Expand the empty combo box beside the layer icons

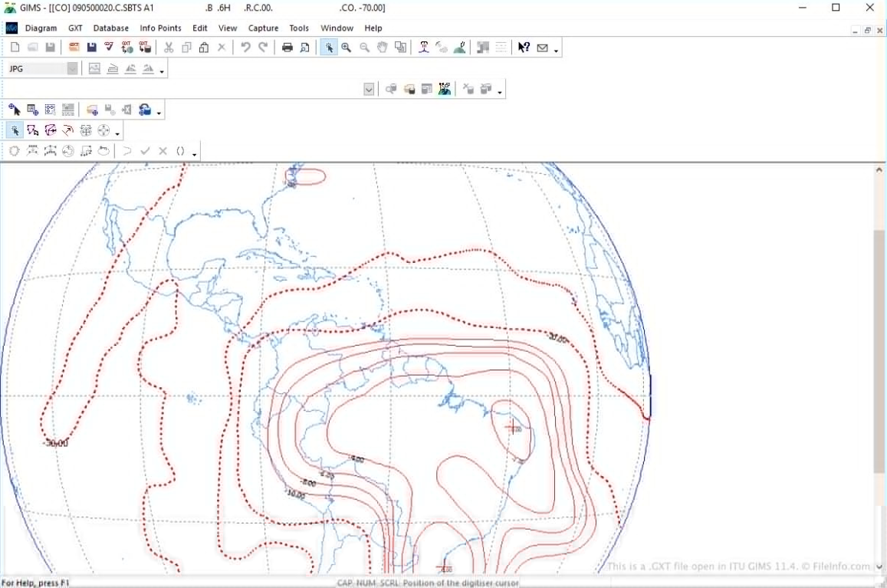pos(369,90)
